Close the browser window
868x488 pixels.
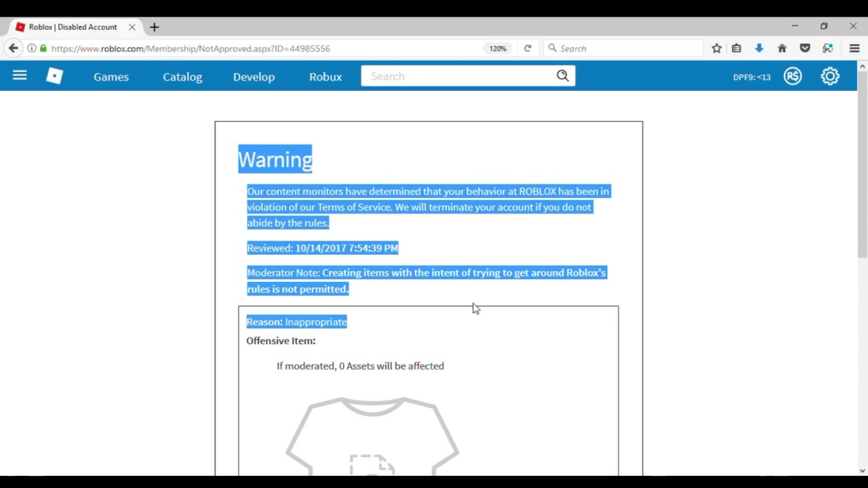point(853,26)
